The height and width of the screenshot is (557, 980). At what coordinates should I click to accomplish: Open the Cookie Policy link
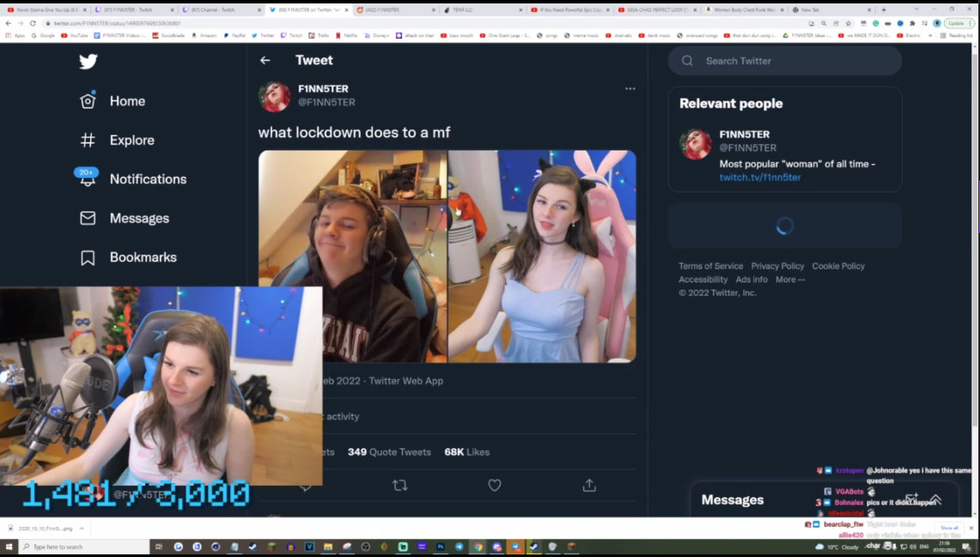[x=838, y=266]
